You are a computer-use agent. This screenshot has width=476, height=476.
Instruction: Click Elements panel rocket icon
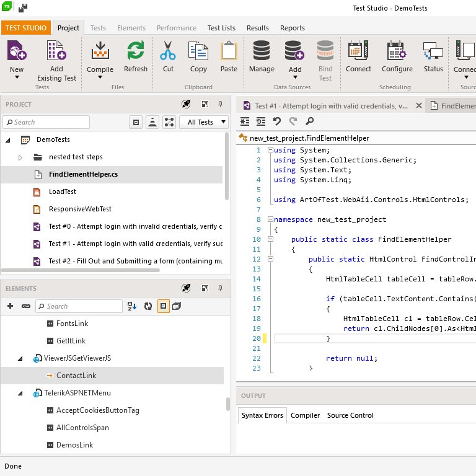click(x=186, y=288)
